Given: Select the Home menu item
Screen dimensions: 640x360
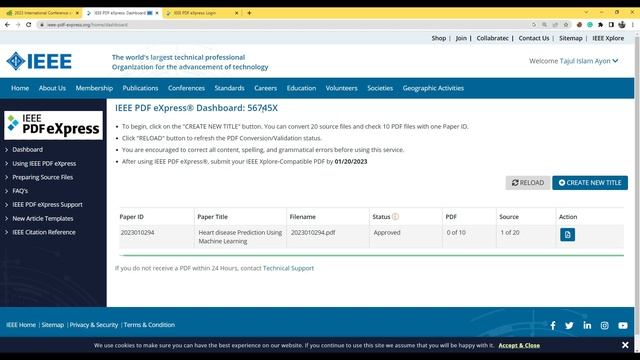Looking at the screenshot, I should [x=20, y=88].
